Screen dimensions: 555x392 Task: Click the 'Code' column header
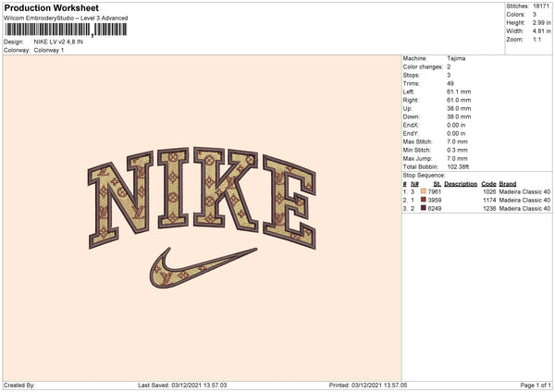[x=488, y=184]
